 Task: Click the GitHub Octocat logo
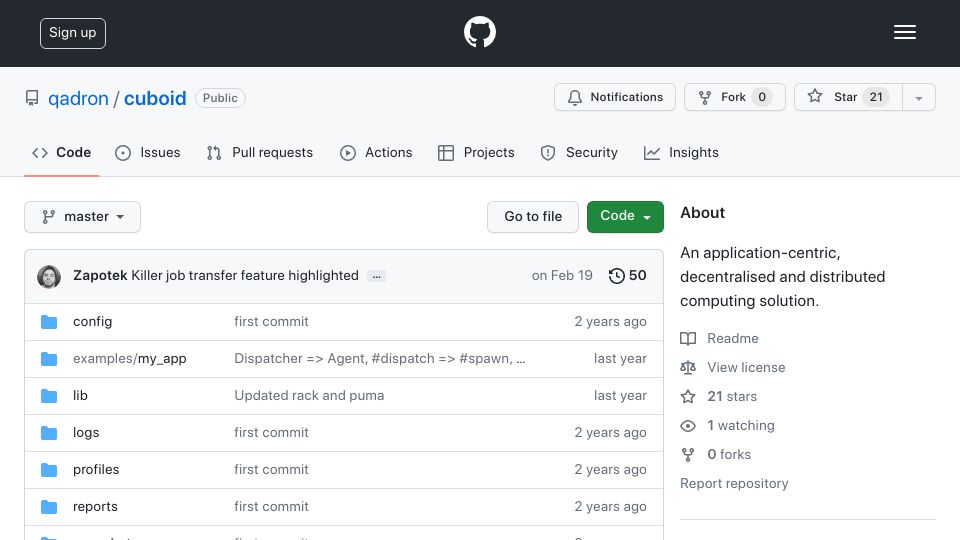coord(479,32)
